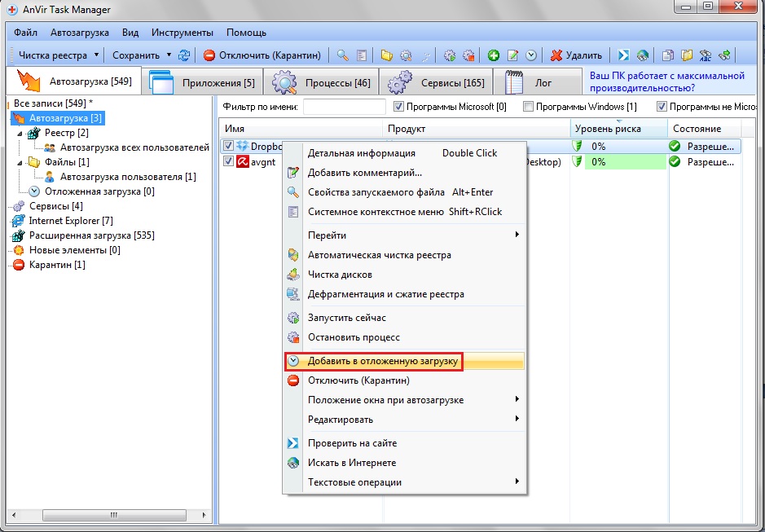Click the Фильтр по имени input field
The image size is (765, 532).
pyautogui.click(x=344, y=107)
